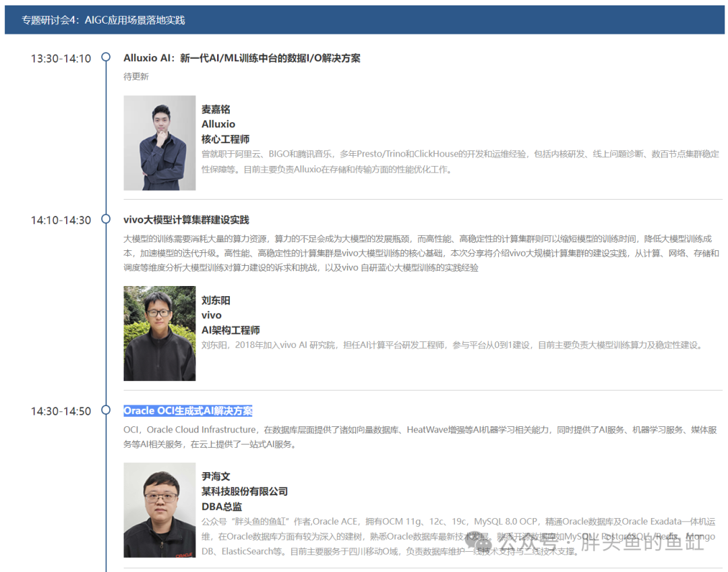728x572 pixels.
Task: Click the bio starting 曾就职于阿里云
Action: pyautogui.click(x=460, y=162)
